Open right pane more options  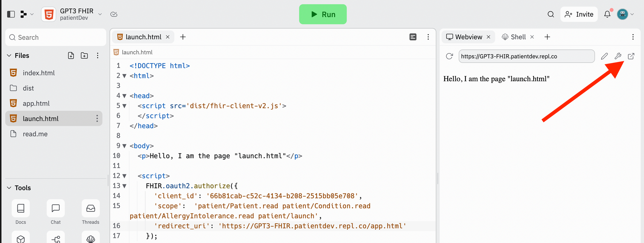click(633, 37)
